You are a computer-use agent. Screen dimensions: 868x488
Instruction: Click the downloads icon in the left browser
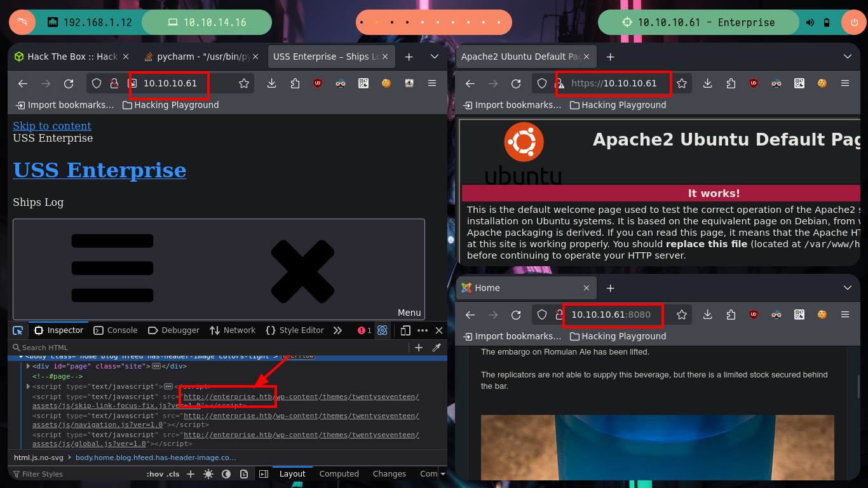[x=271, y=83]
